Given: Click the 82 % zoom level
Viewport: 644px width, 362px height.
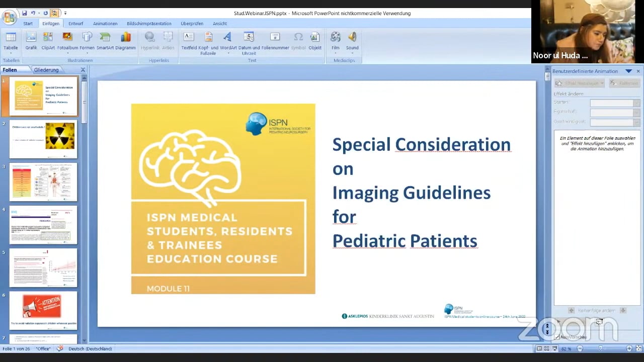Looking at the screenshot, I should pos(566,348).
